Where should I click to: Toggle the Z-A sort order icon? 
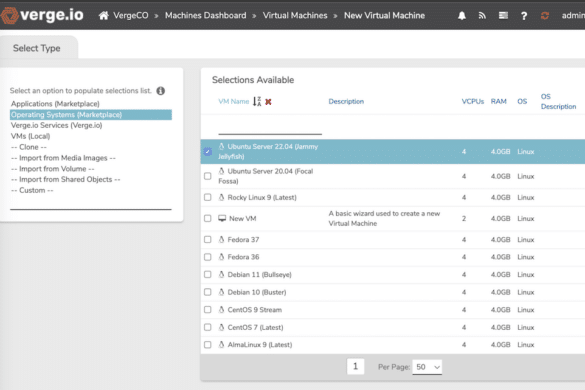[257, 101]
